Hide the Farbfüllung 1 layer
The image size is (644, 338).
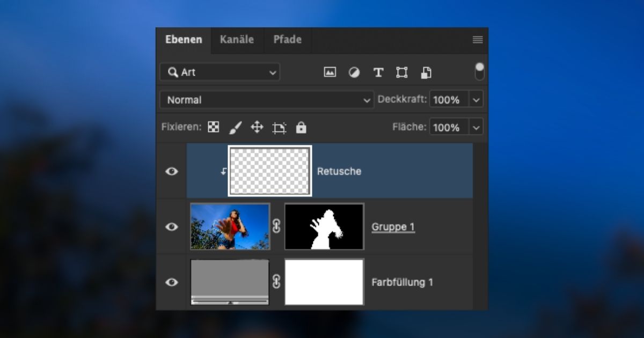click(x=172, y=282)
